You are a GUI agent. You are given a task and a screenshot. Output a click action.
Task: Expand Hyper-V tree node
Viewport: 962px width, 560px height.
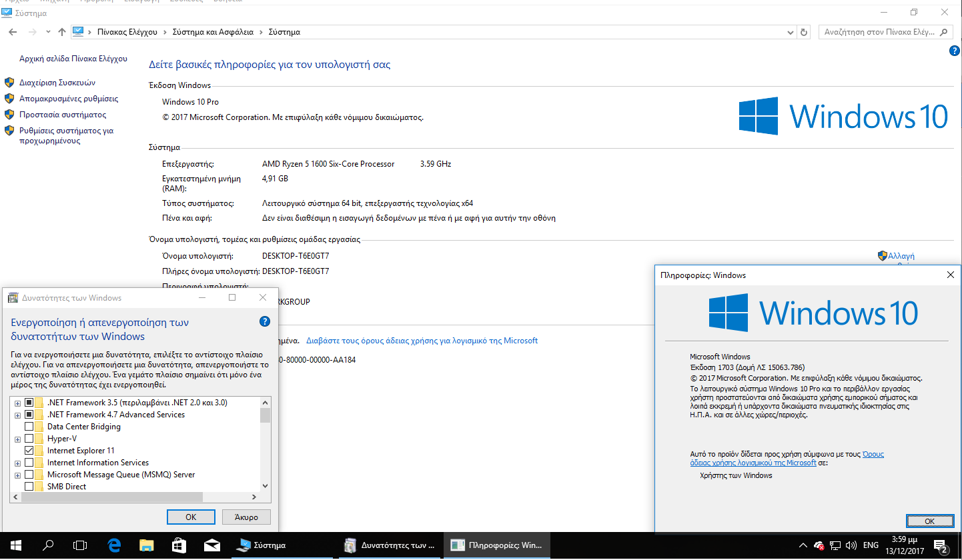pos(17,439)
